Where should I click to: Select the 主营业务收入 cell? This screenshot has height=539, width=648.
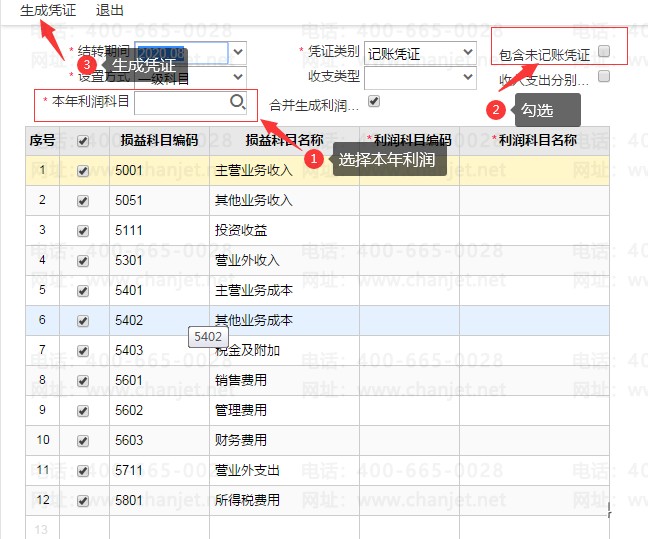pyautogui.click(x=284, y=170)
